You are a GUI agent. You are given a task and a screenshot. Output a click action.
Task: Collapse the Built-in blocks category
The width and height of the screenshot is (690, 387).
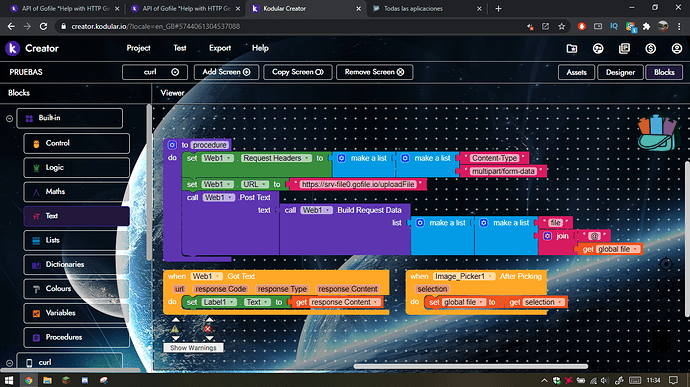pos(9,118)
